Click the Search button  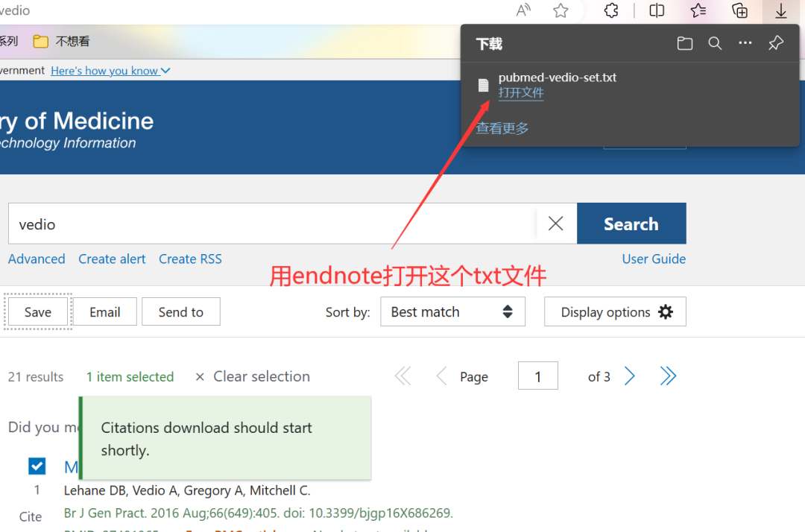tap(631, 224)
